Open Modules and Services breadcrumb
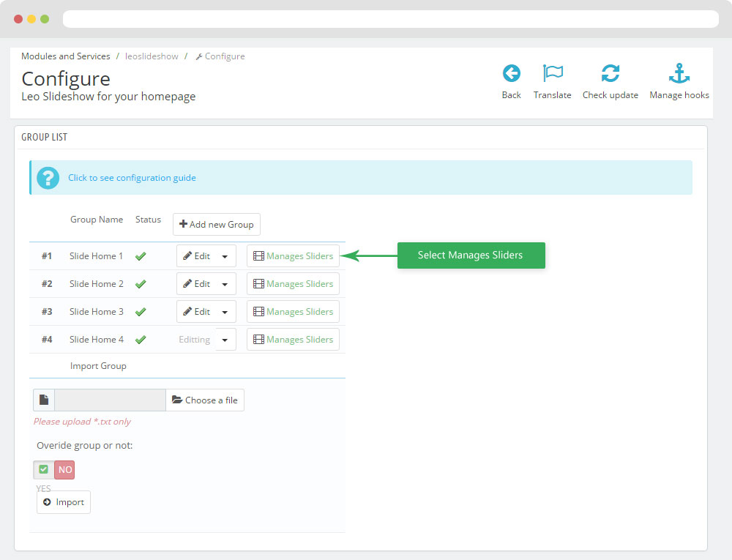This screenshot has height=560, width=732. point(66,56)
